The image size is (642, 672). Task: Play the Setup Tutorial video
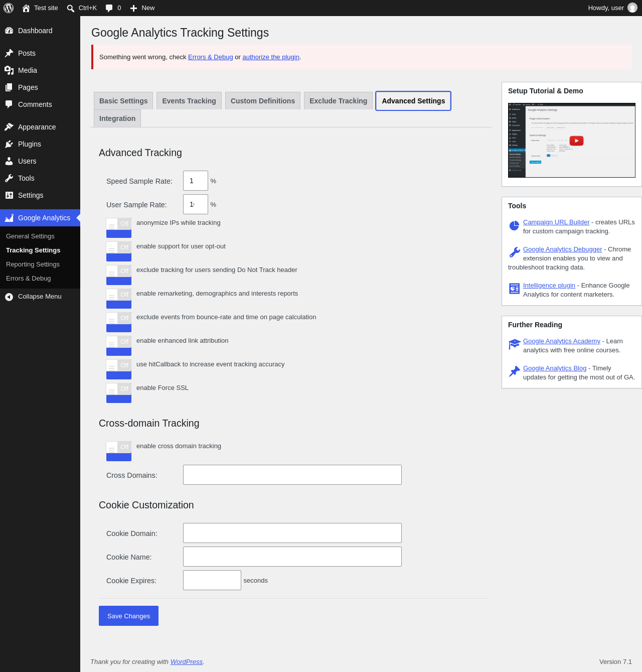click(x=576, y=141)
